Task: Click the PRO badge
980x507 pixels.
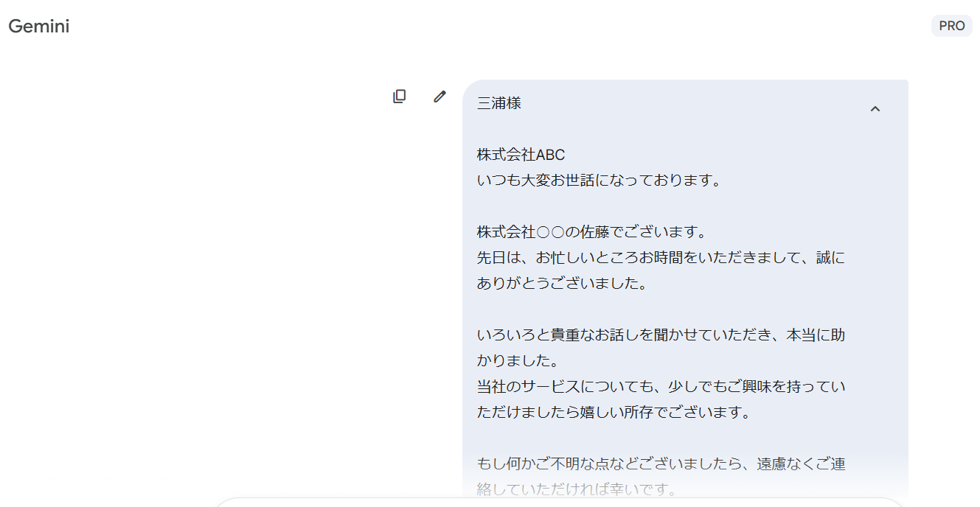Action: [x=951, y=26]
